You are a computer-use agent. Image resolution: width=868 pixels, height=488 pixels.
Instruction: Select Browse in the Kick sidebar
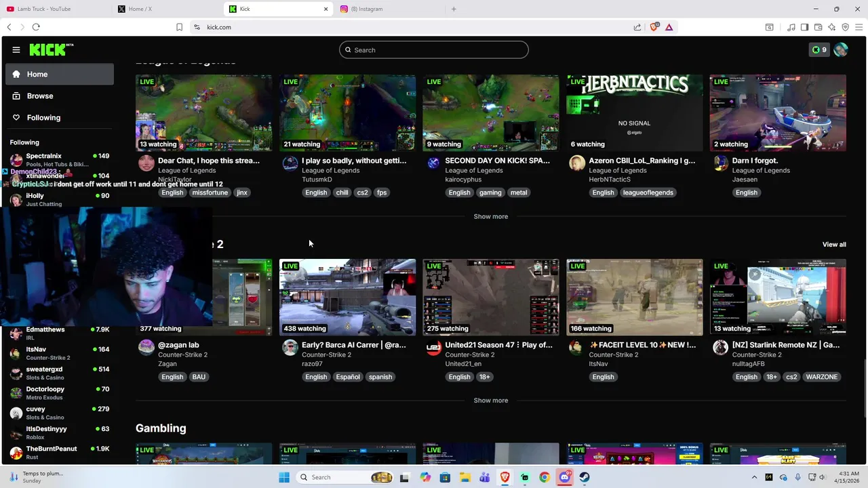[x=60, y=96]
